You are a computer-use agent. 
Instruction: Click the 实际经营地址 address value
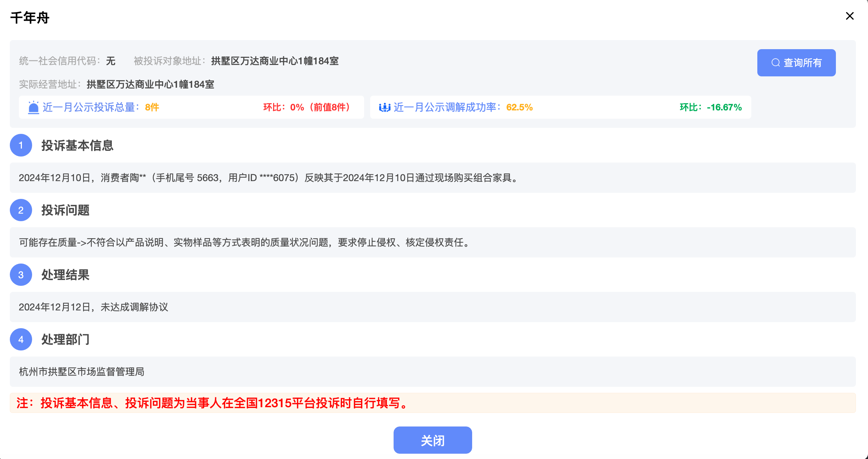point(150,84)
